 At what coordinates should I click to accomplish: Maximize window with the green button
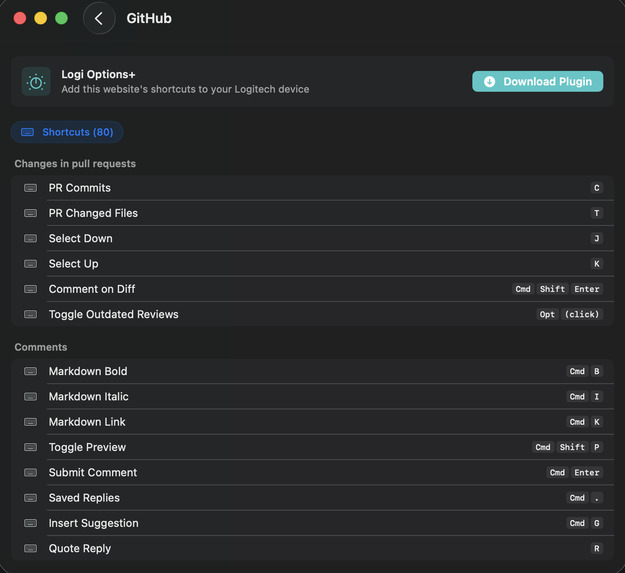(x=61, y=18)
